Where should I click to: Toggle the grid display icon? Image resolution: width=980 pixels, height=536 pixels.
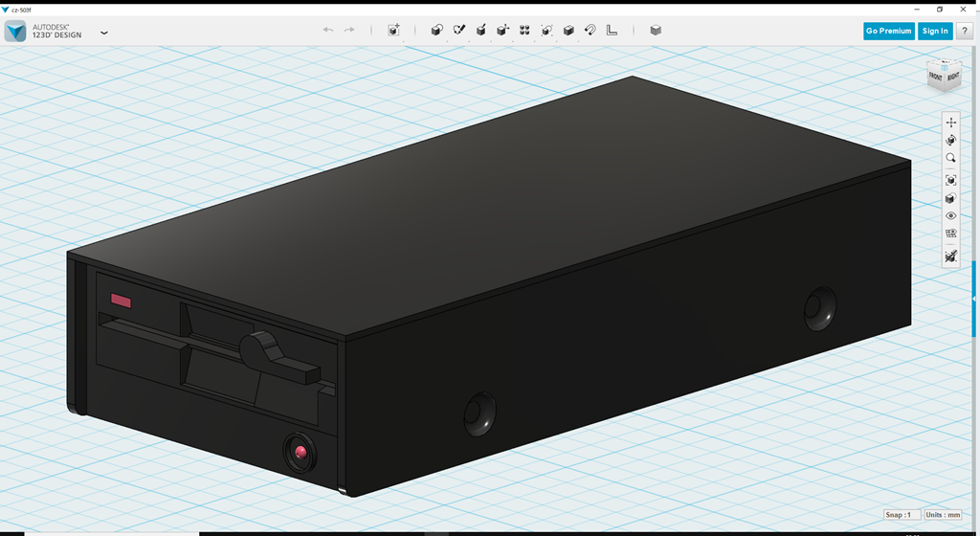tap(950, 234)
